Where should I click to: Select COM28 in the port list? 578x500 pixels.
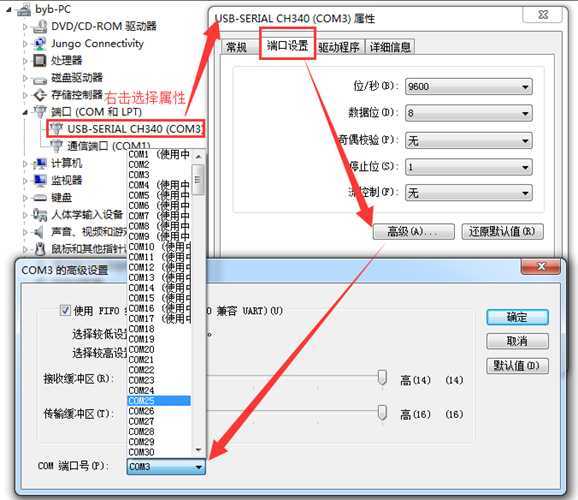click(x=159, y=432)
